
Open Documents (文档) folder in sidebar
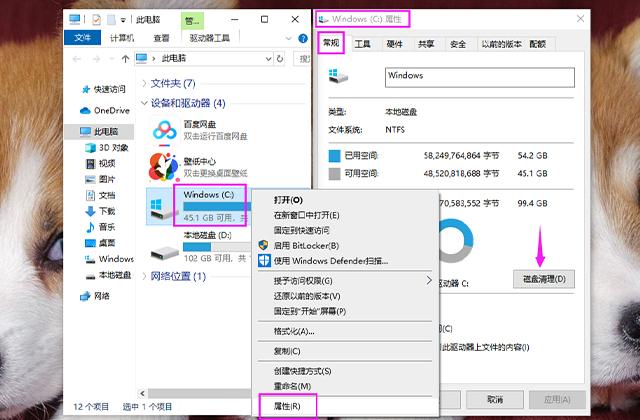point(100,196)
